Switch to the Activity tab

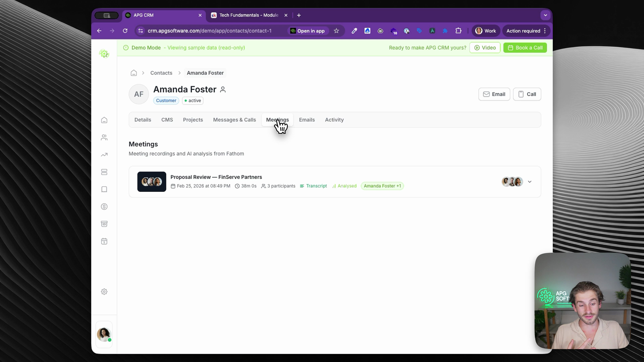click(334, 120)
